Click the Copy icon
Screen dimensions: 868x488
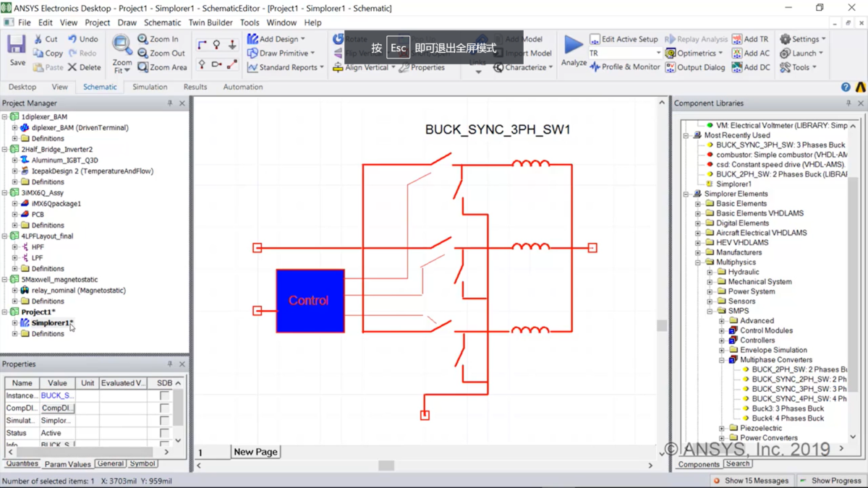[38, 53]
